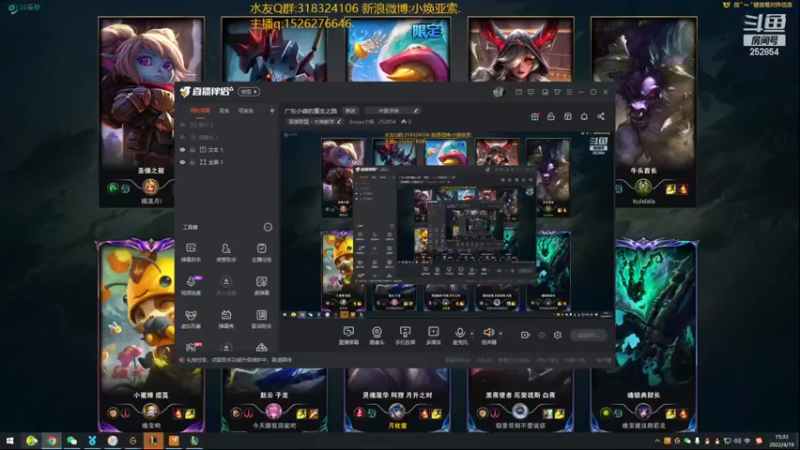Toggle preview eye icon beside settings gear
Image resolution: width=800 pixels, height=450 pixels.
(542, 335)
